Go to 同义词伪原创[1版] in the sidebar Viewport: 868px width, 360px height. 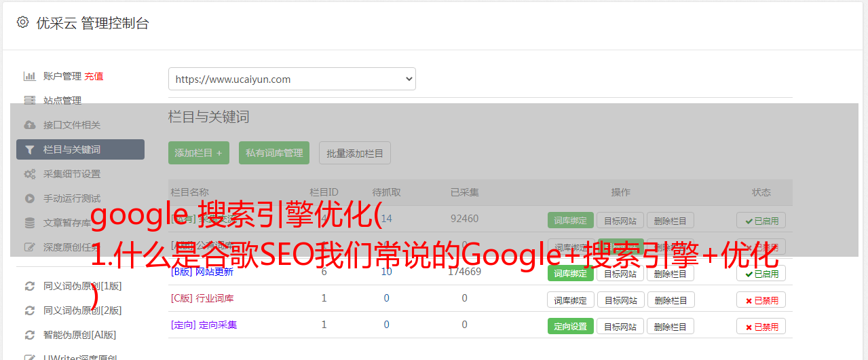83,286
